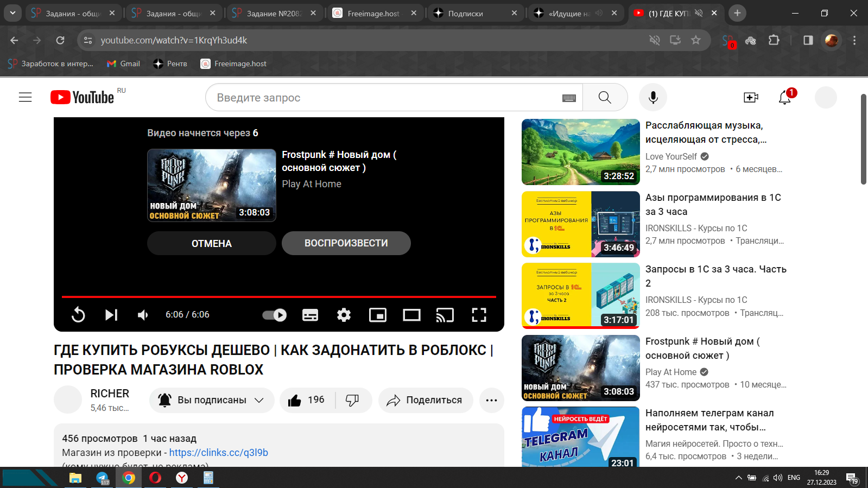Go to YouTube home via logo
The image size is (868, 488).
point(83,97)
